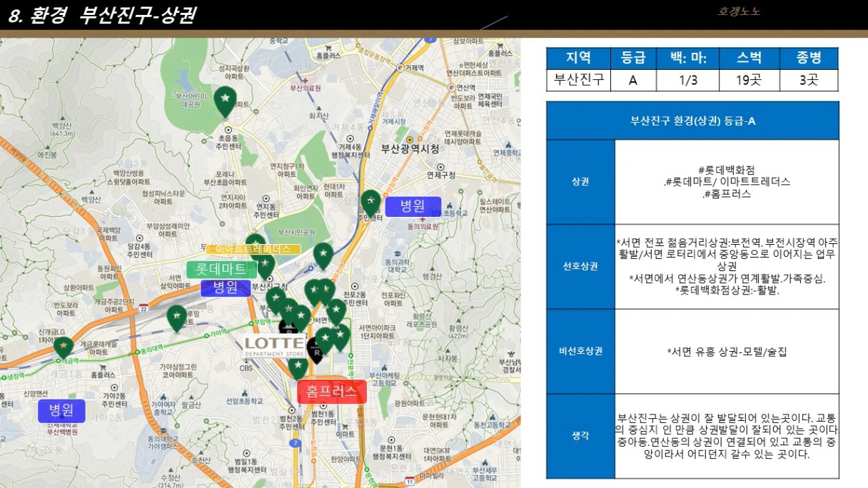Select the 부암역 station label
The height and width of the screenshot is (488, 868).
coord(263,322)
